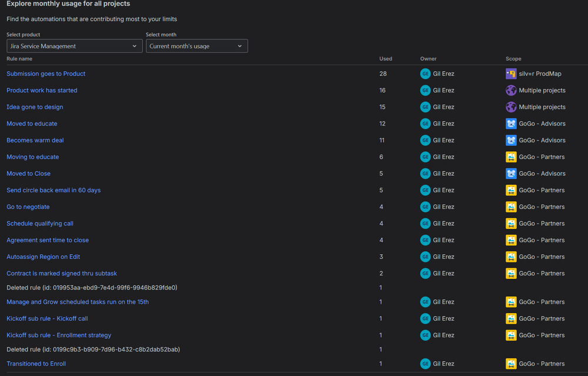Click the usage count 11
588x376 pixels.
click(382, 140)
